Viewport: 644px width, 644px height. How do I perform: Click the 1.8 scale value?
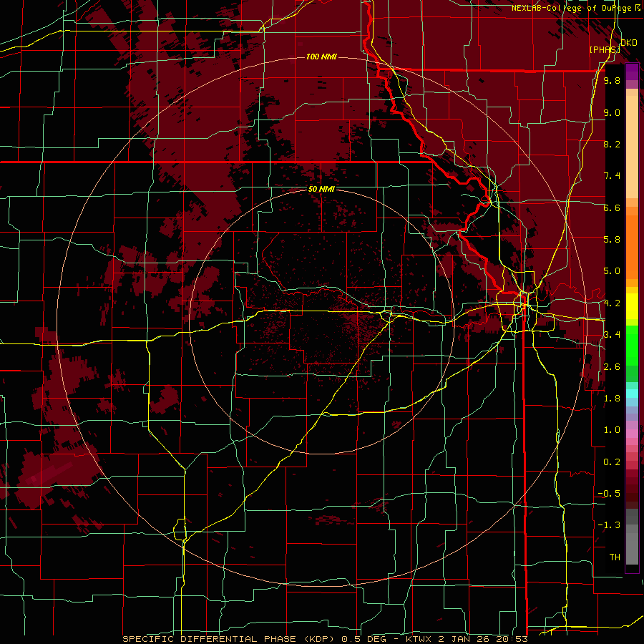point(612,399)
